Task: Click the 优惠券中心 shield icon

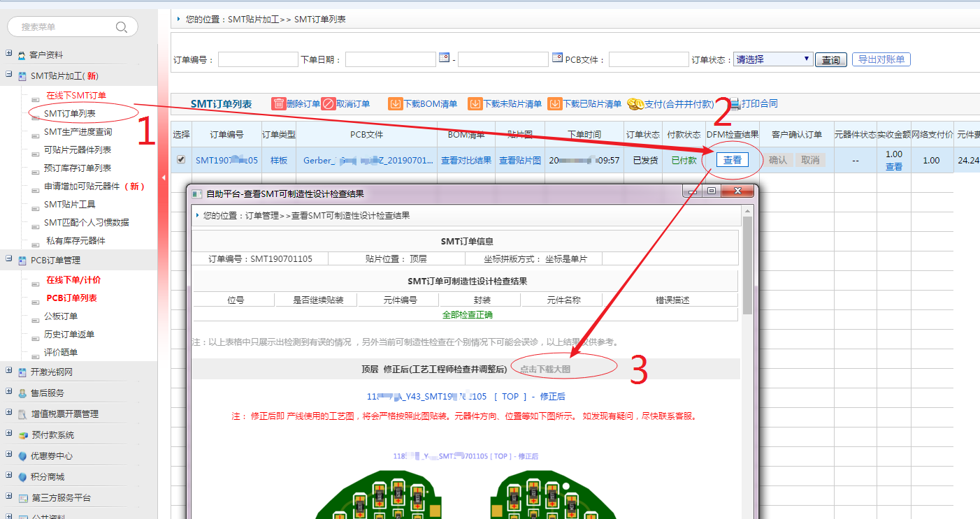Action: [x=22, y=456]
